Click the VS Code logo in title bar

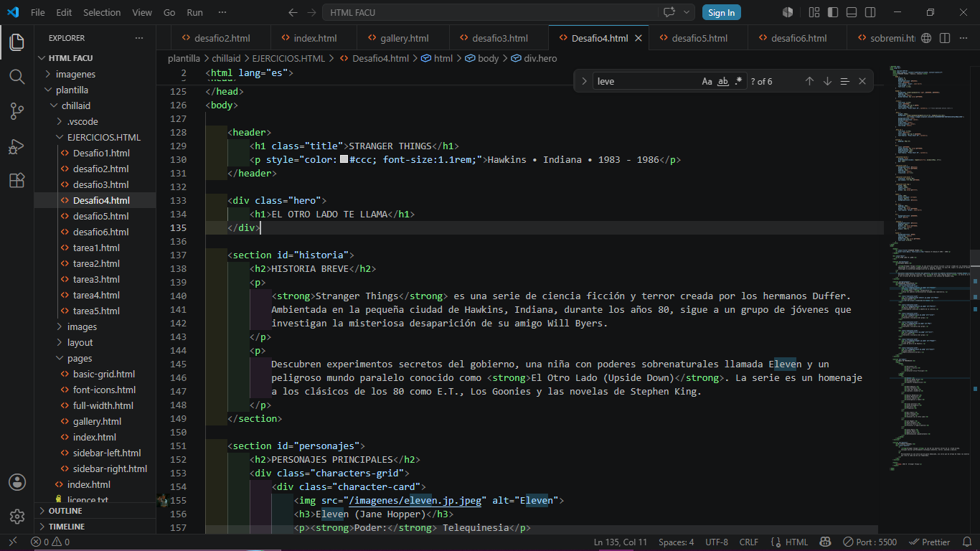coord(13,12)
